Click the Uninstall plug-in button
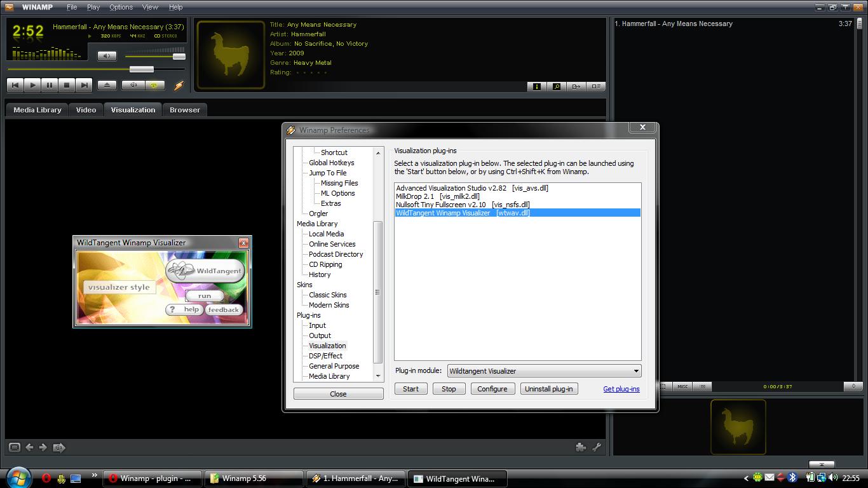The height and width of the screenshot is (488, 868). click(549, 389)
